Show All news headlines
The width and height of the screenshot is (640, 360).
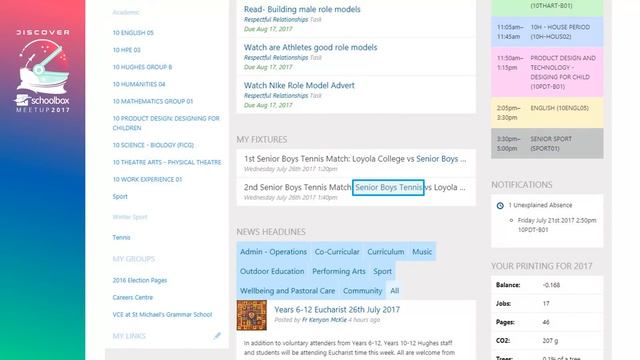coord(394,291)
